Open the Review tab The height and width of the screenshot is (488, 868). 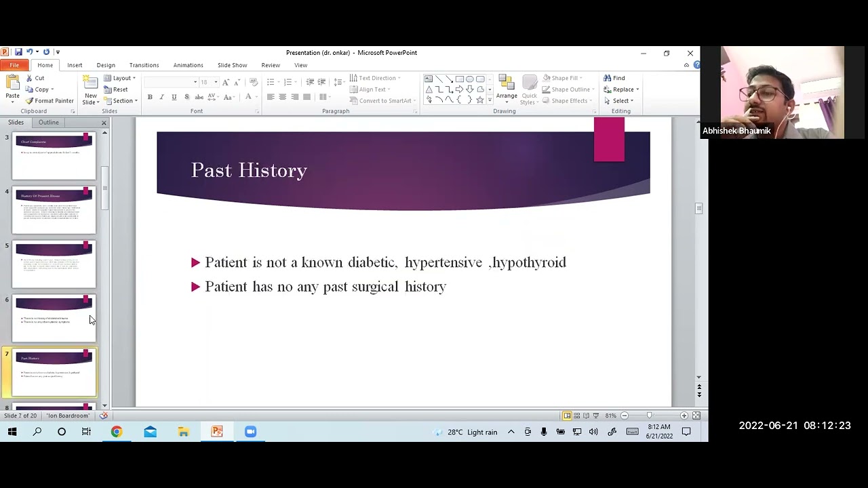pyautogui.click(x=271, y=65)
